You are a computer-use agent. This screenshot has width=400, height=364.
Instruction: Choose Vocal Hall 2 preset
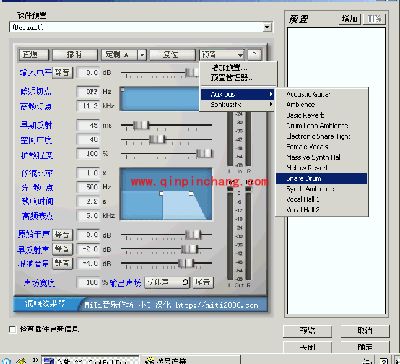click(x=322, y=210)
